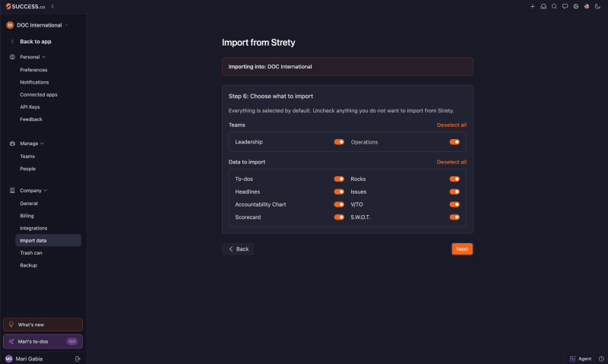This screenshot has width=608, height=364.
Task: Select Import data in the sidebar
Action: tap(48, 240)
